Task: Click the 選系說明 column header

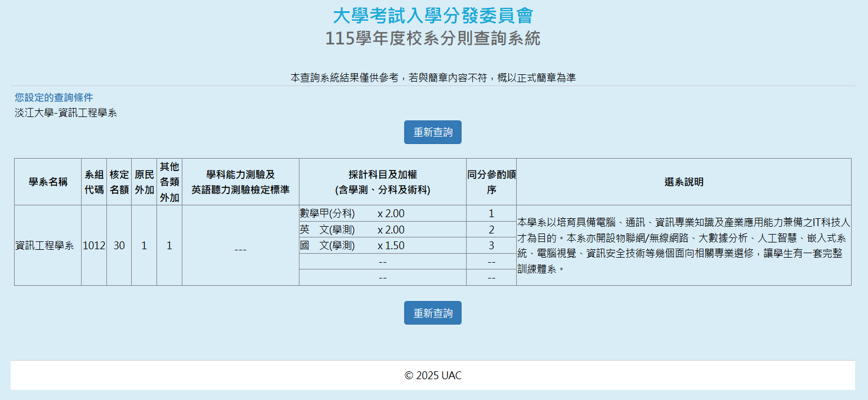Action: click(x=683, y=182)
